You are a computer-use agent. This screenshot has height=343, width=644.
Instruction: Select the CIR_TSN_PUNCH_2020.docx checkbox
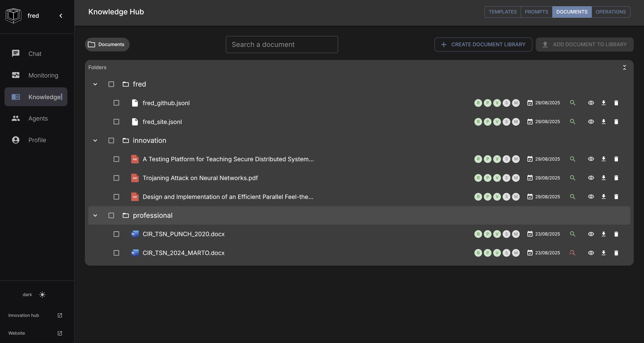coord(116,234)
